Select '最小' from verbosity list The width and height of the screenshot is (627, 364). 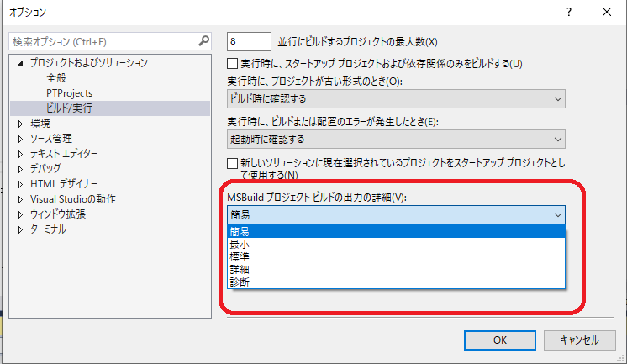pyautogui.click(x=239, y=244)
